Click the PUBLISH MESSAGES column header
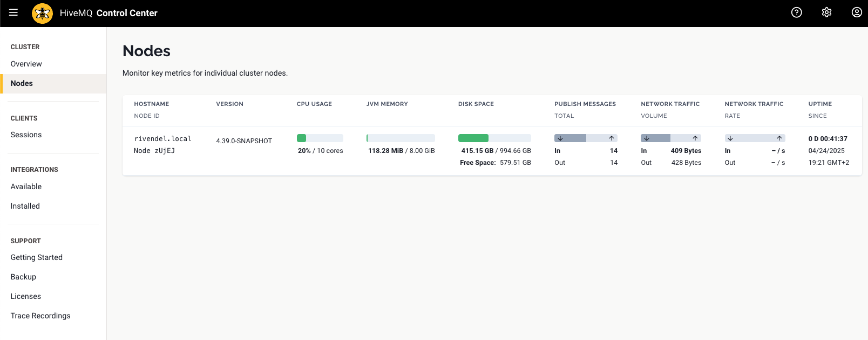Screen dimensions: 868x340 tap(585, 104)
